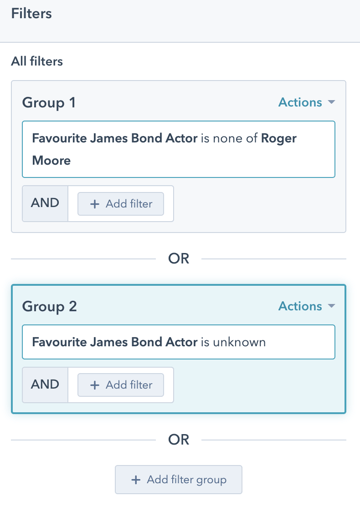
Task: Click the Filters panel title
Action: [32, 14]
